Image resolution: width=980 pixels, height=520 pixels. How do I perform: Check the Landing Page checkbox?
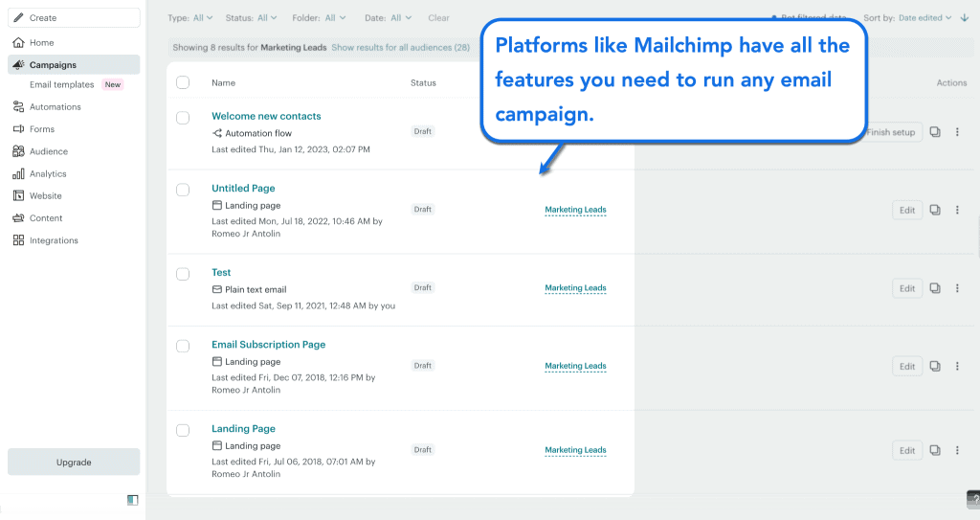[183, 431]
